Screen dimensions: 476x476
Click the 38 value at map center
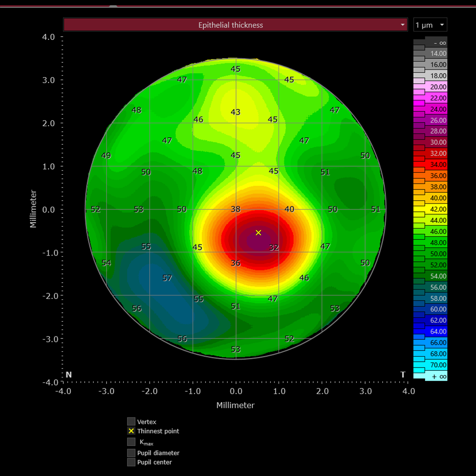[236, 209]
